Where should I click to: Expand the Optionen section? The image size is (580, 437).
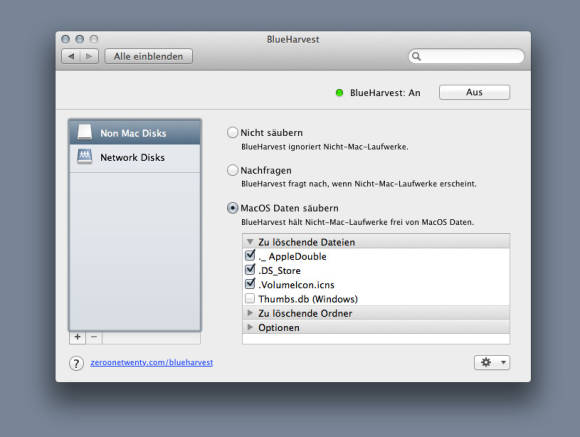250,327
